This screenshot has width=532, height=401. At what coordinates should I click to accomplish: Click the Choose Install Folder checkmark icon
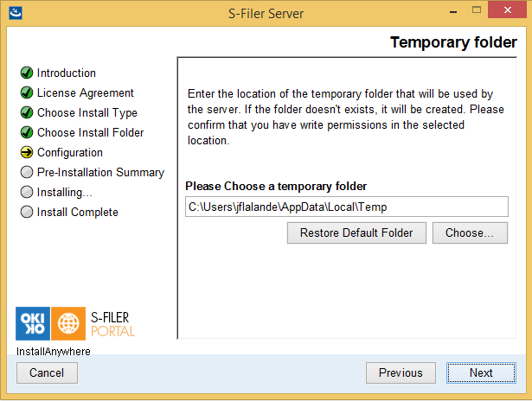tap(27, 132)
